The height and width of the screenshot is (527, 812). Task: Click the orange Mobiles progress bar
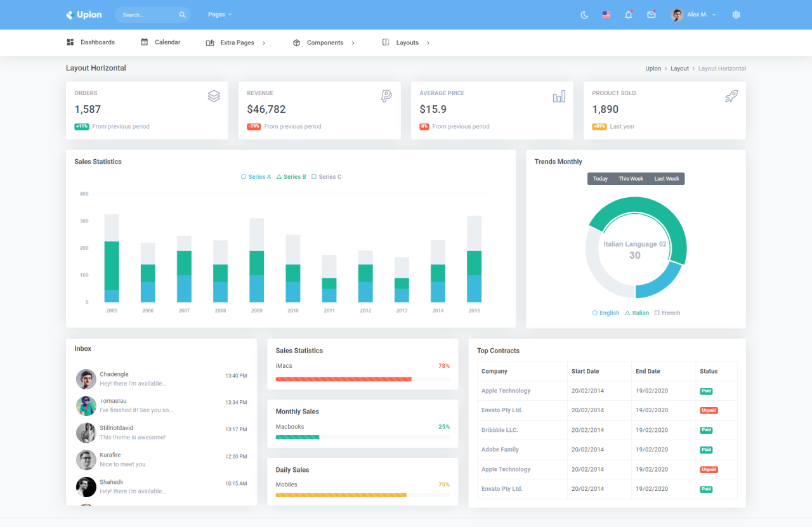(341, 495)
